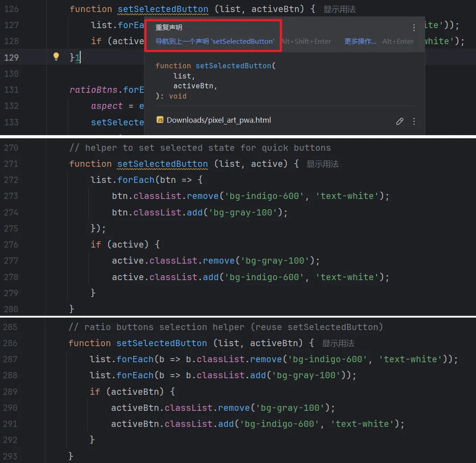Open the 更多操作... link in popup

click(360, 41)
